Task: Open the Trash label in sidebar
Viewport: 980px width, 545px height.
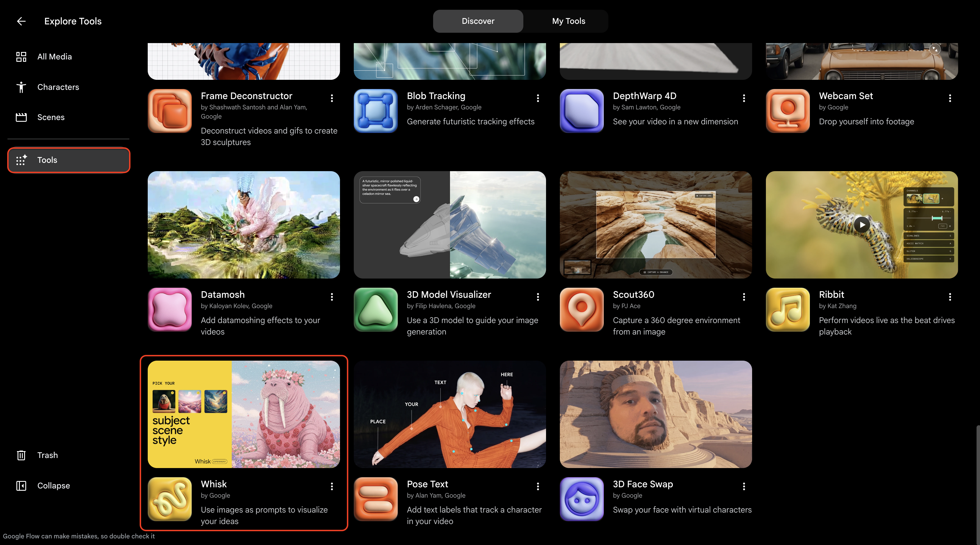Action: pyautogui.click(x=47, y=455)
